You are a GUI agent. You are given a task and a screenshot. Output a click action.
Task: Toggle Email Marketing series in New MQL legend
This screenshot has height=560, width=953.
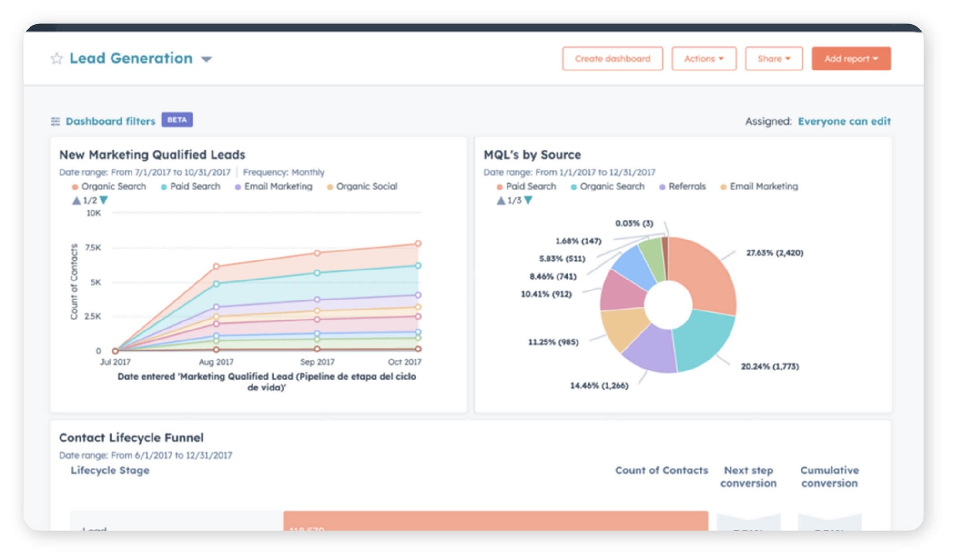coord(274,186)
